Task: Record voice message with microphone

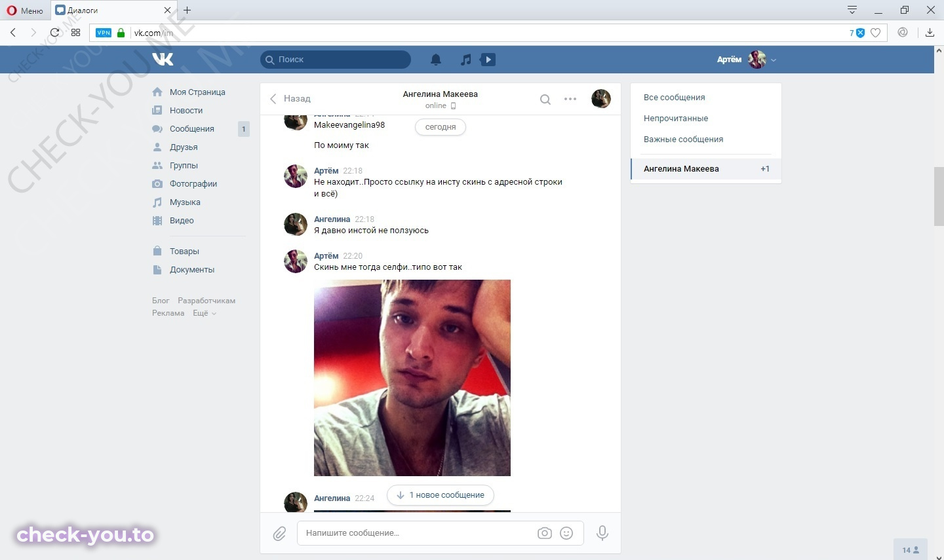Action: pyautogui.click(x=602, y=533)
